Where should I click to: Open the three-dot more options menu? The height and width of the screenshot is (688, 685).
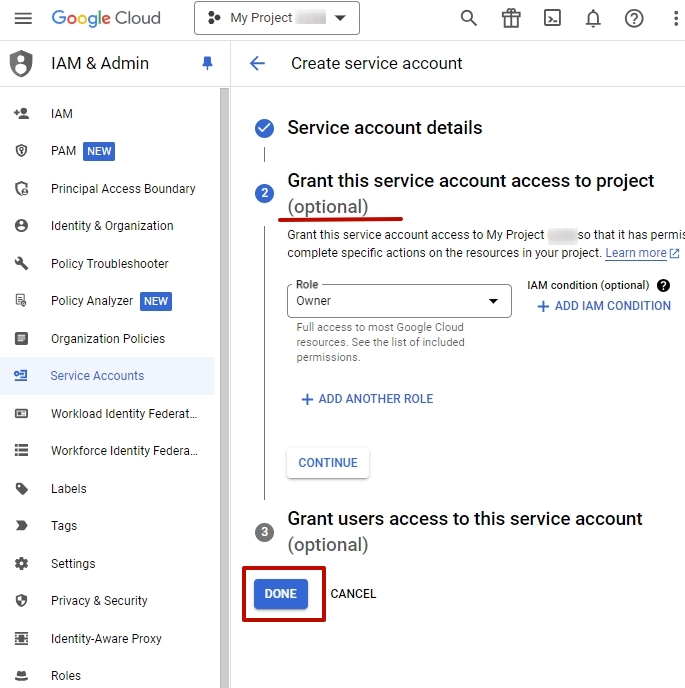click(675, 18)
